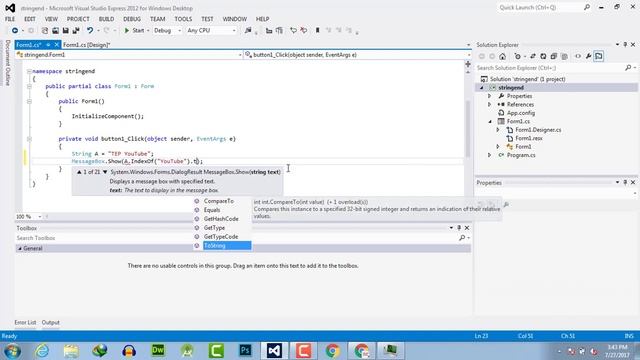Uncomment the selected lines icon
This screenshot has height=360, width=640.
(x=304, y=31)
